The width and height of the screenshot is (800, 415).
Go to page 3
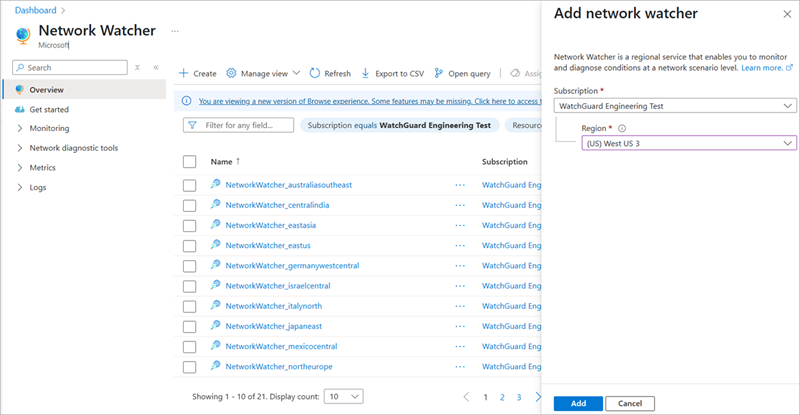[x=519, y=397]
